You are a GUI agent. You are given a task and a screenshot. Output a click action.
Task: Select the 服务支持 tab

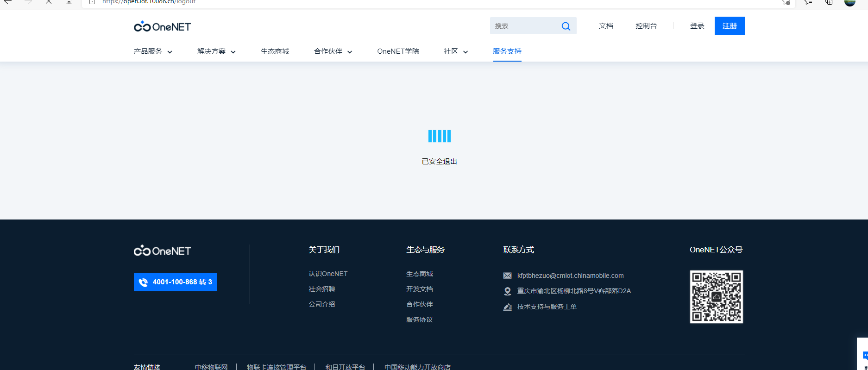click(507, 51)
